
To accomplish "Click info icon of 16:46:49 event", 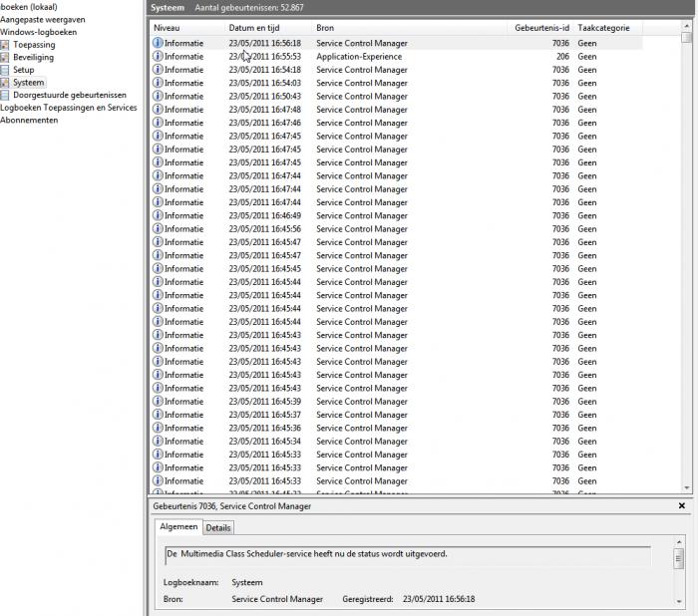I will (158, 215).
